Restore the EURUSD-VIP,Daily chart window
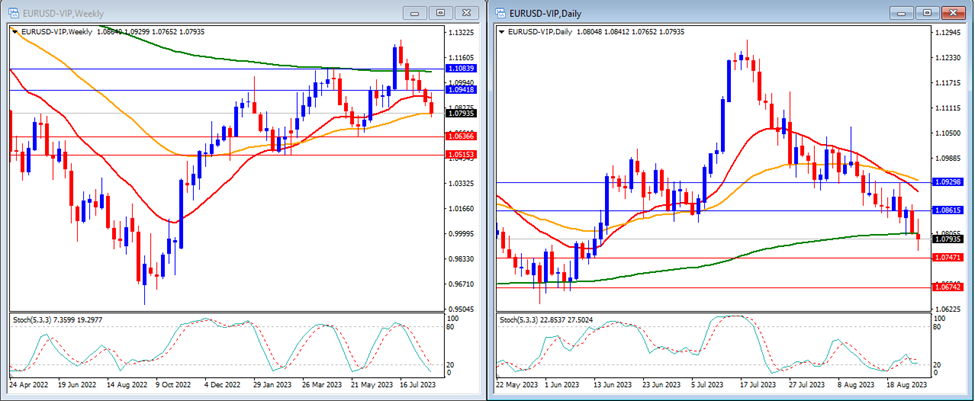Image resolution: width=975 pixels, height=401 pixels. point(927,12)
